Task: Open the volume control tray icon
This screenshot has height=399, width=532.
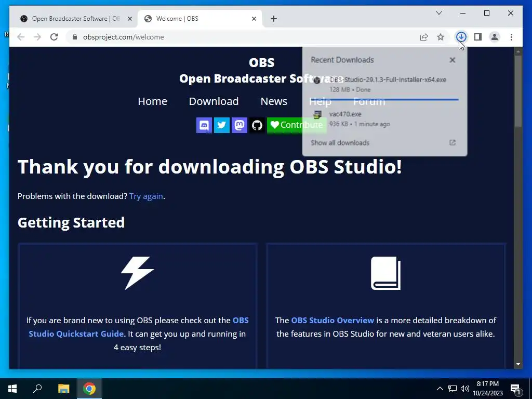Action: point(464,389)
